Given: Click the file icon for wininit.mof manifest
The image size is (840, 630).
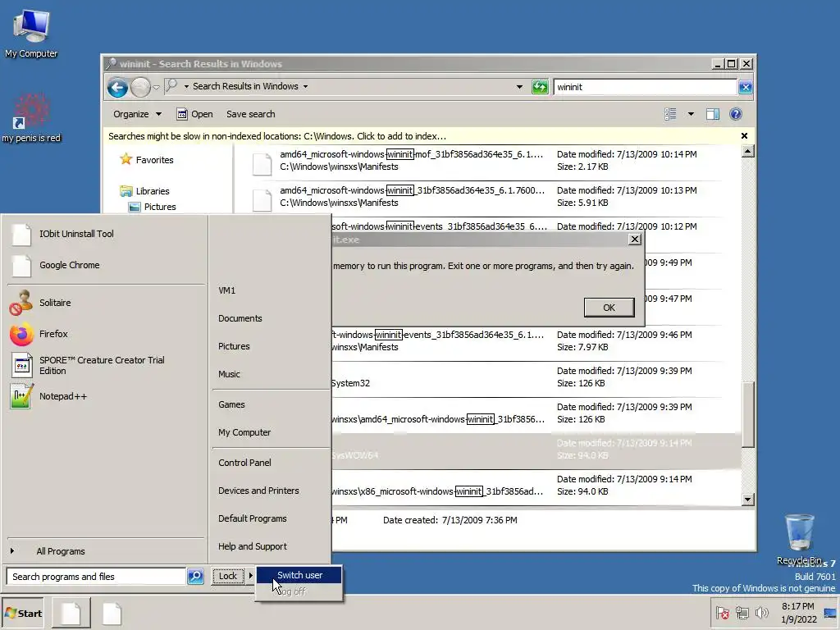Looking at the screenshot, I should (x=262, y=164).
